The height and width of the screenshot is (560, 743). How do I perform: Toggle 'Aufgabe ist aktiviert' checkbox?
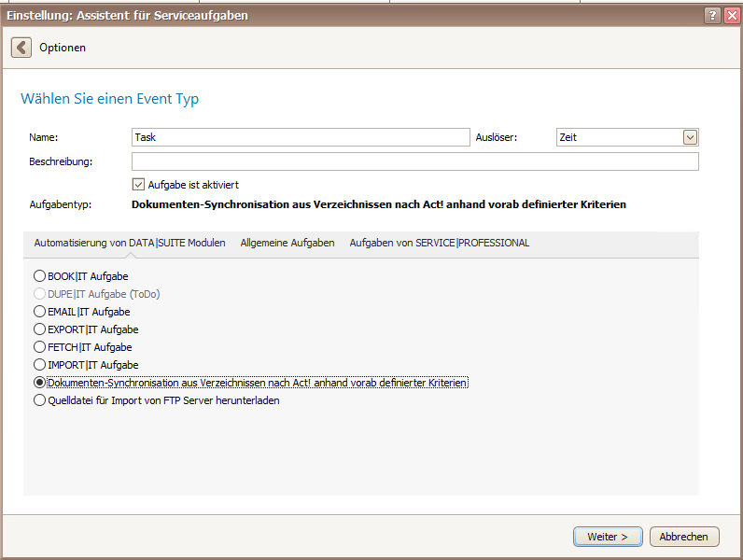[x=138, y=184]
